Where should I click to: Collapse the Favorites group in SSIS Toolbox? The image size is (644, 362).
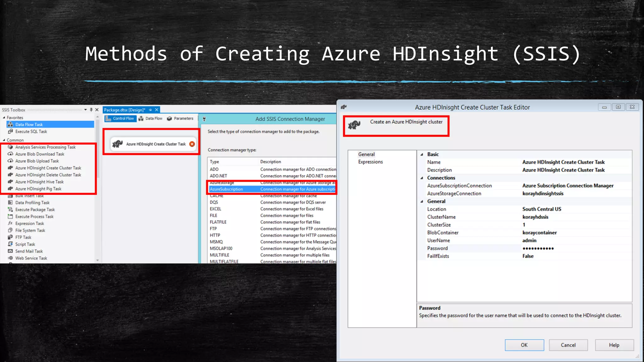4,118
